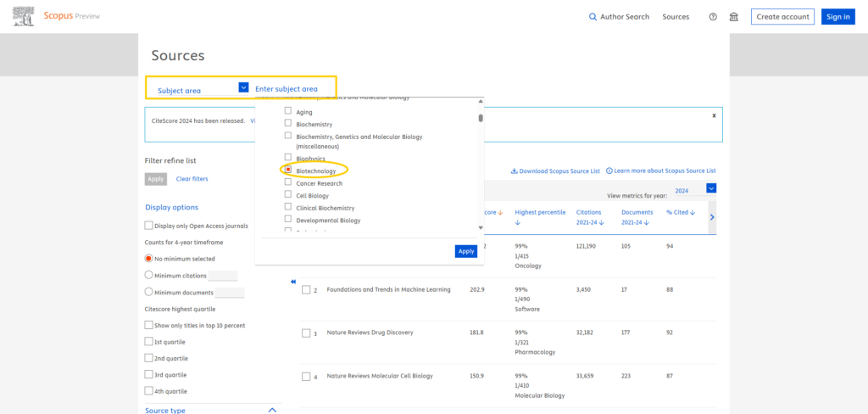Open the metrics year 2024 dropdown
This screenshot has width=868, height=414.
pyautogui.click(x=711, y=188)
